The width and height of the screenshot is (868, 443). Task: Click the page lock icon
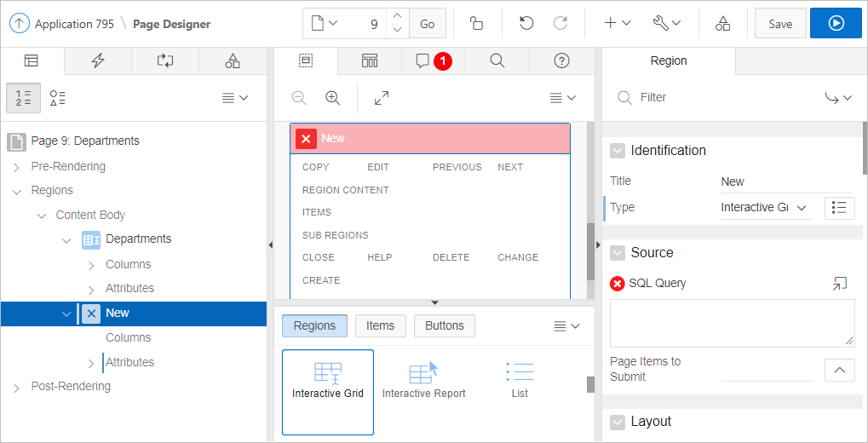(477, 24)
